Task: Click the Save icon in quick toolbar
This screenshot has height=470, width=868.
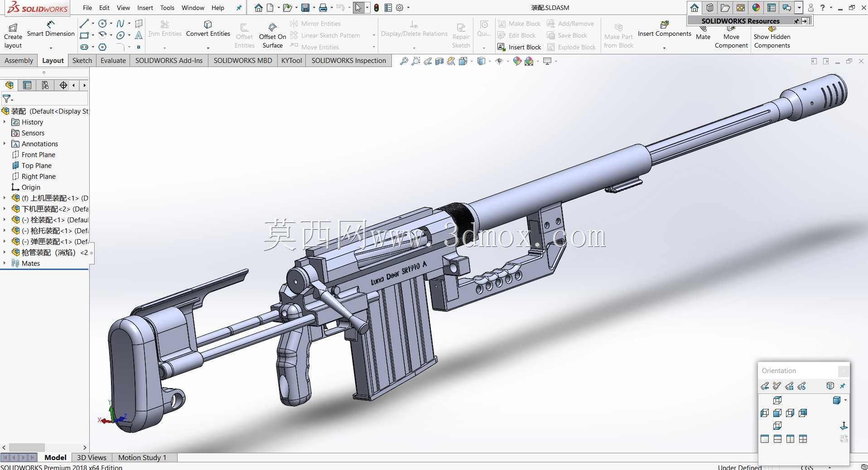Action: tap(305, 8)
